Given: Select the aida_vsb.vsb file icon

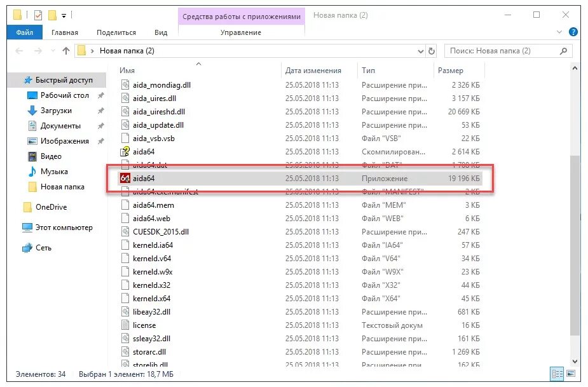Looking at the screenshot, I should click(125, 139).
